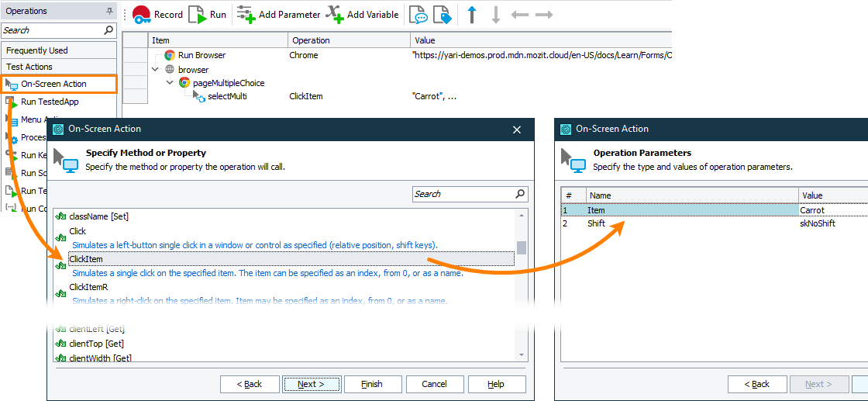
Task: Select the On-Screen Action operation
Action: (53, 84)
